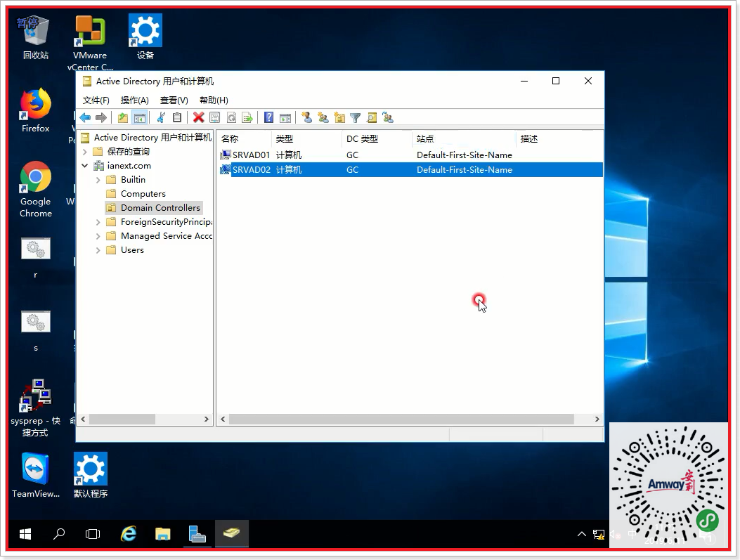Select the Builtin container in the tree

pos(133,180)
